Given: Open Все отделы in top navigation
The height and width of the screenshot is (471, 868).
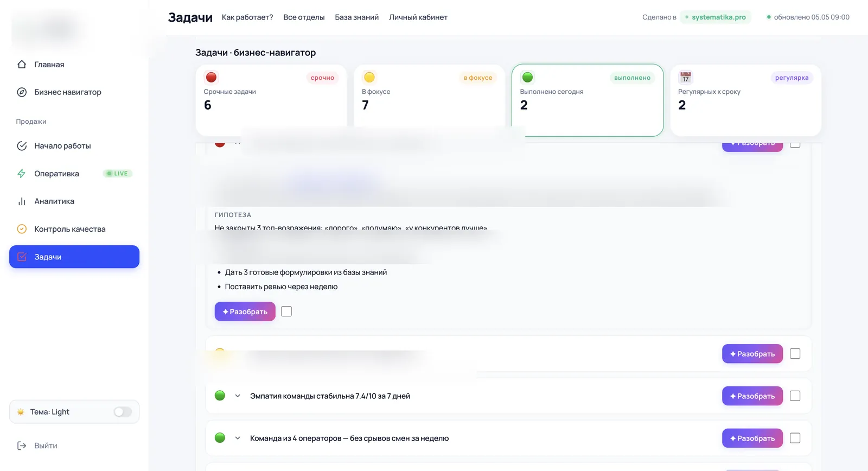Looking at the screenshot, I should [x=304, y=17].
